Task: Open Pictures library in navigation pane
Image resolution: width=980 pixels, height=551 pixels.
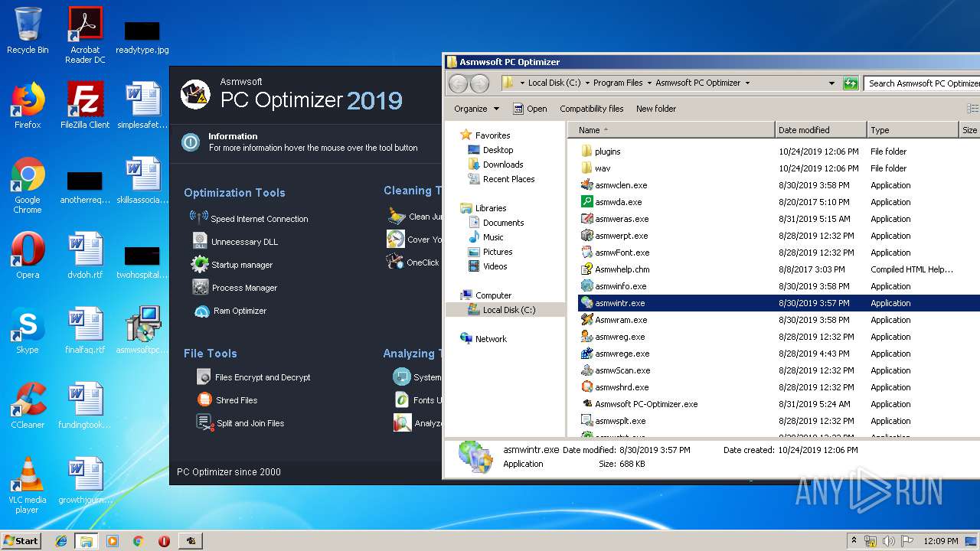Action: [x=490, y=252]
